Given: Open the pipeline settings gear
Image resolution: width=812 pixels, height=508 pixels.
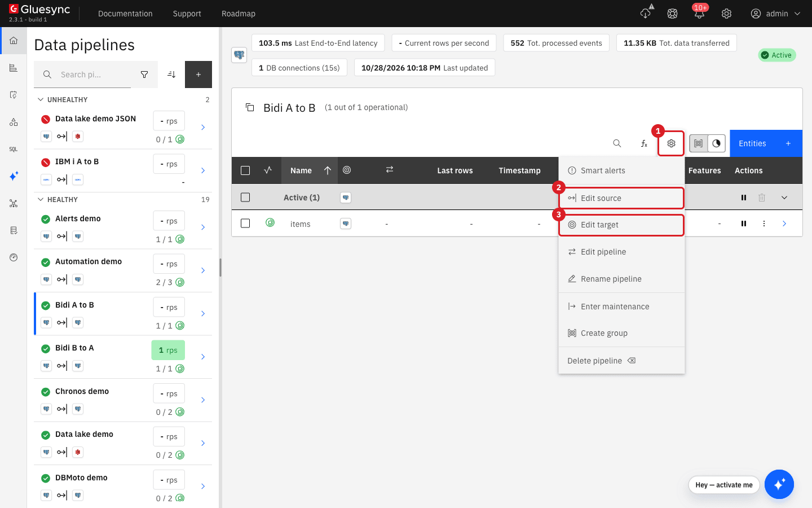Looking at the screenshot, I should pos(671,143).
